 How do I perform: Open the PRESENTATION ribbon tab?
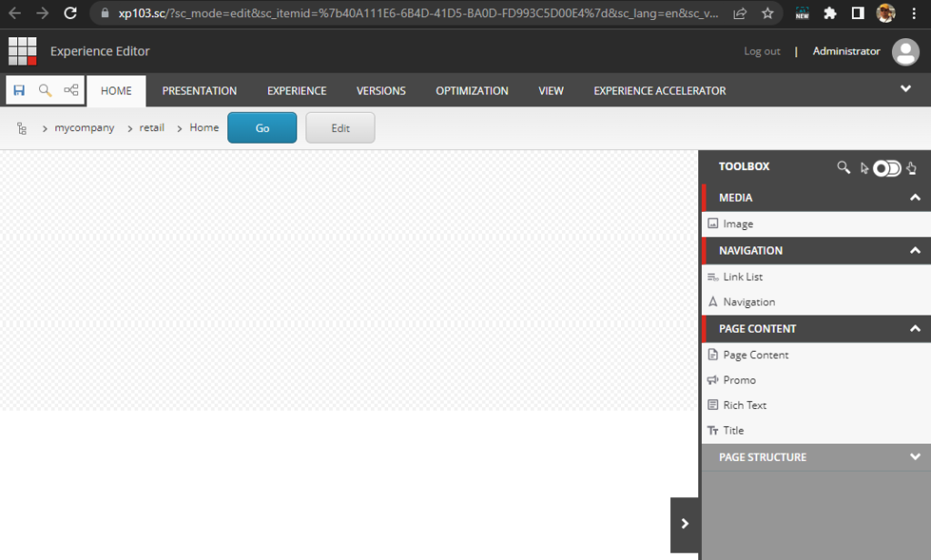[199, 91]
